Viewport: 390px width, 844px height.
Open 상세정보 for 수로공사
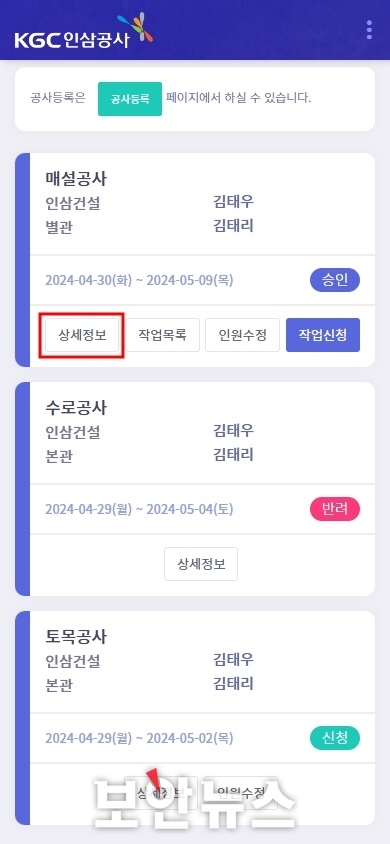[x=201, y=564]
